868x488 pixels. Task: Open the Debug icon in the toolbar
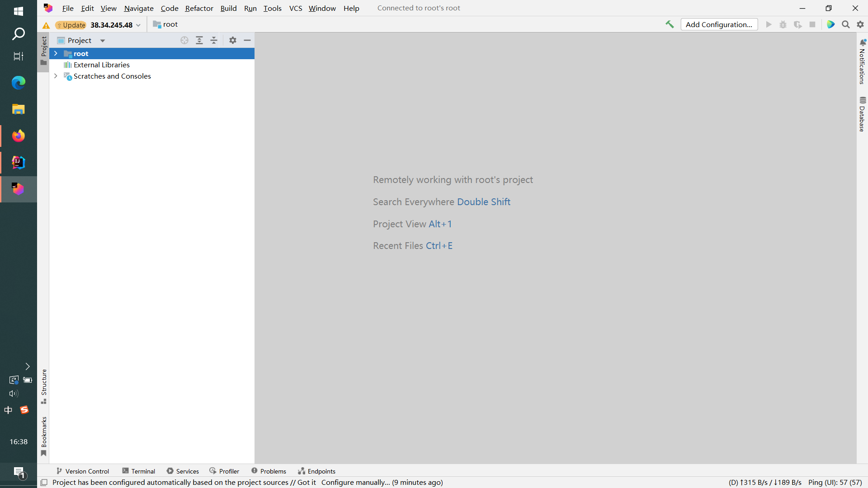tap(783, 24)
